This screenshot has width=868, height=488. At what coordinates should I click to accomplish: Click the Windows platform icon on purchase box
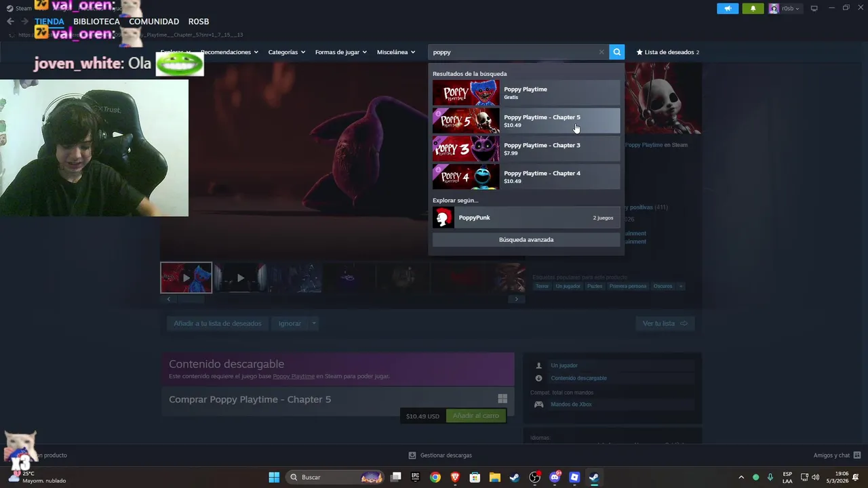click(502, 399)
